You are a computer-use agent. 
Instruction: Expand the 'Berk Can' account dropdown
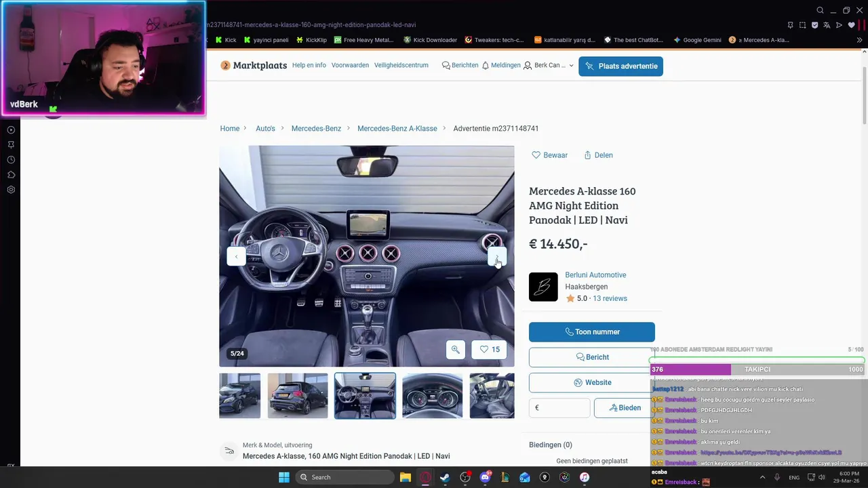(x=549, y=65)
